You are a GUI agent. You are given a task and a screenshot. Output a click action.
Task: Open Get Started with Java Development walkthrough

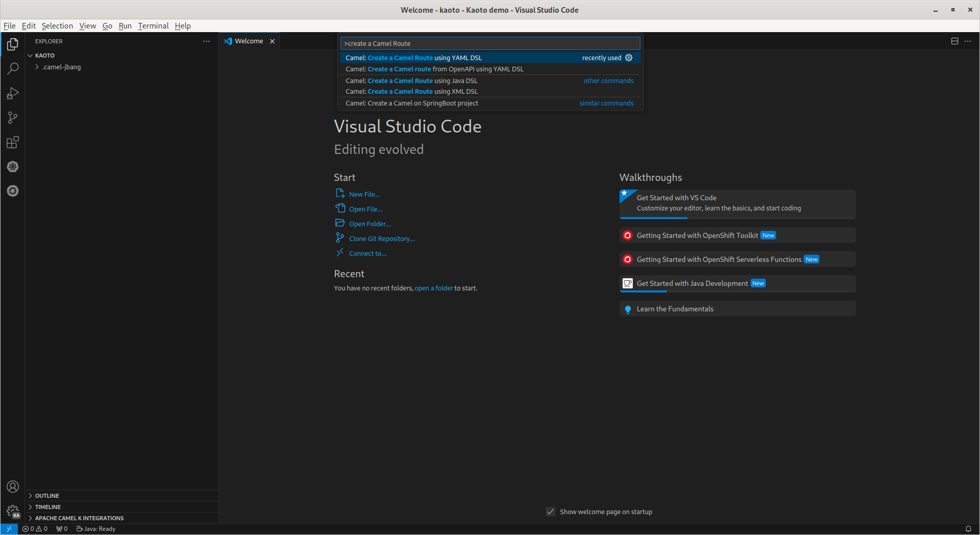coord(737,284)
